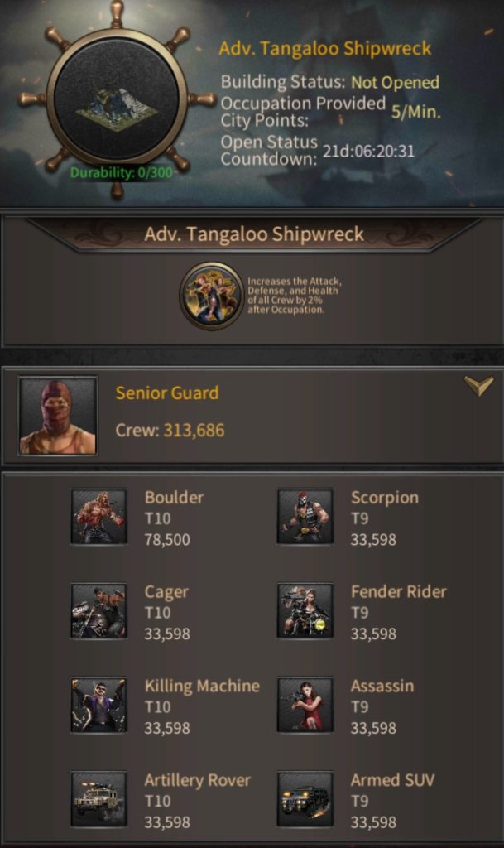This screenshot has height=848, width=504.
Task: Choose the Killing Machine unit icon
Action: 98,705
